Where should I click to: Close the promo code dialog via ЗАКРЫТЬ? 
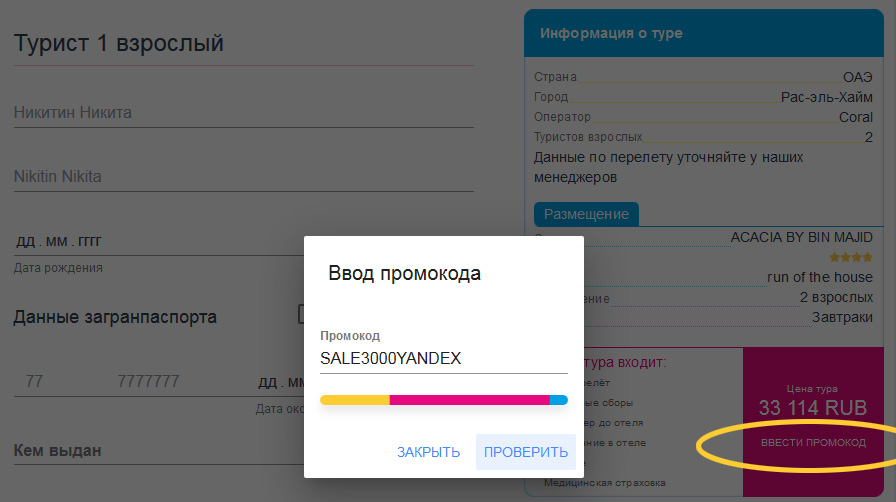(428, 452)
